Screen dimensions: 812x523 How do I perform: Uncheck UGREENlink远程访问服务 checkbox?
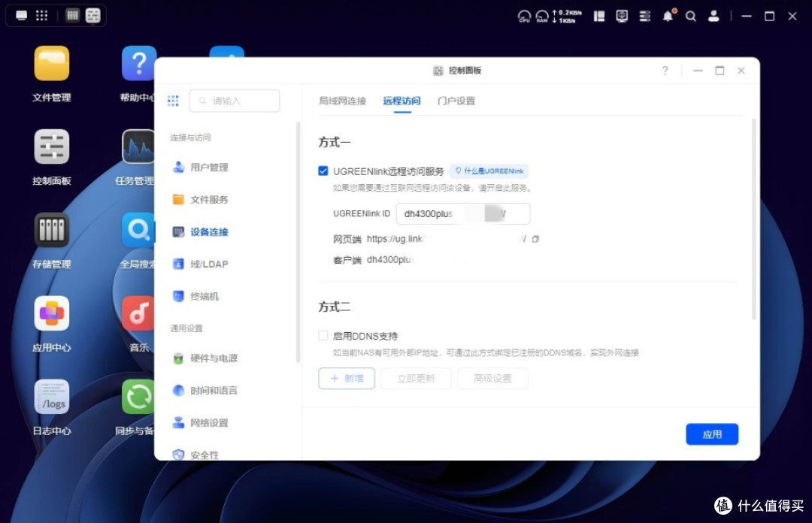pyautogui.click(x=323, y=171)
